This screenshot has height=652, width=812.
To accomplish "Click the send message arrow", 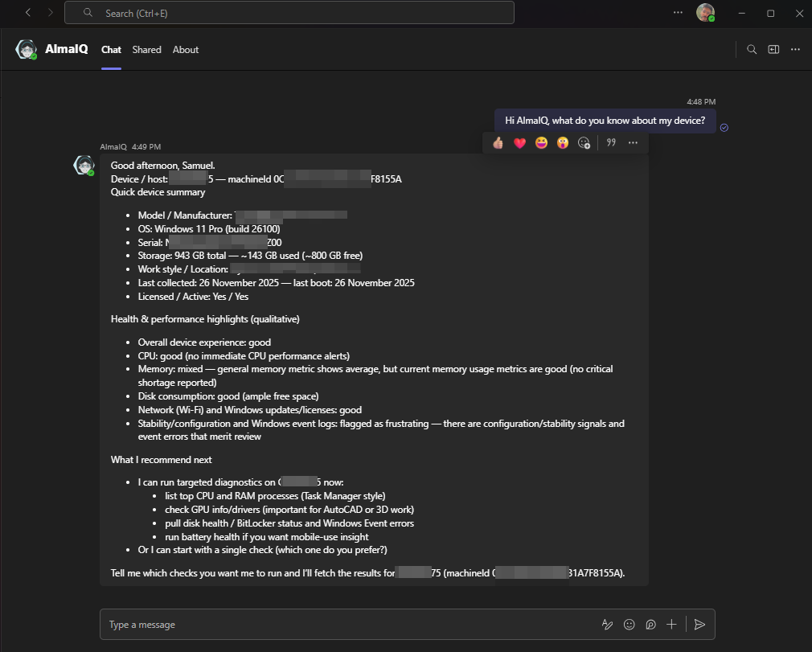I will click(699, 625).
